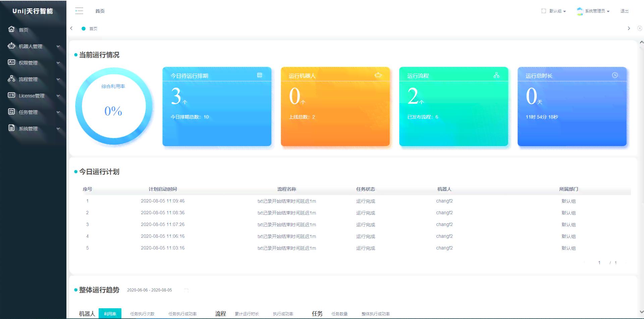Viewport: 644px width, 319px height.
Task: Click the calendar icon on 今日待运行排期 card
Action: pyautogui.click(x=260, y=75)
